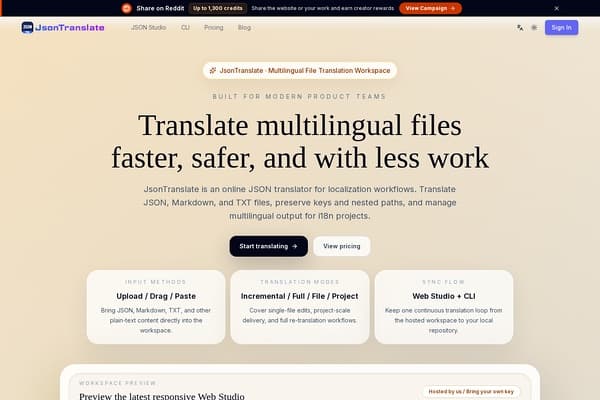Image resolution: width=600 pixels, height=400 pixels.
Task: Click the View pricing button
Action: click(342, 246)
